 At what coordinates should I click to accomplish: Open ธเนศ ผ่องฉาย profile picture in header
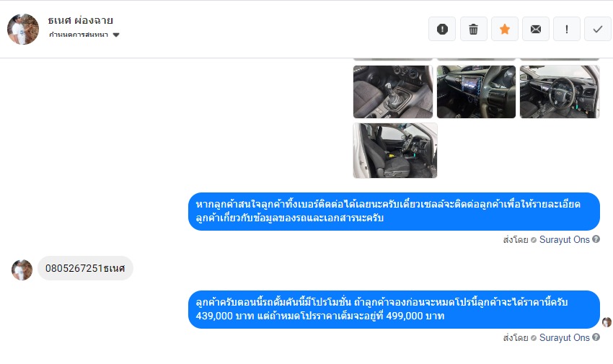[23, 29]
